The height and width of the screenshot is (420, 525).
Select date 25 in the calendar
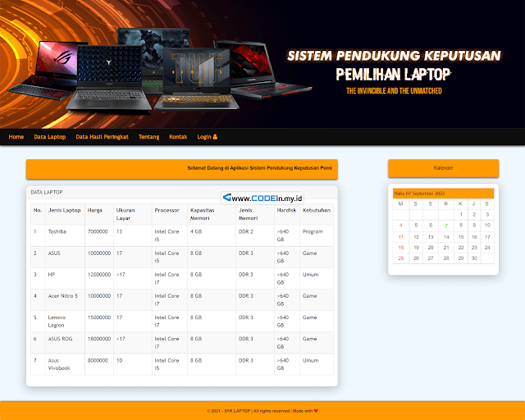click(x=401, y=258)
